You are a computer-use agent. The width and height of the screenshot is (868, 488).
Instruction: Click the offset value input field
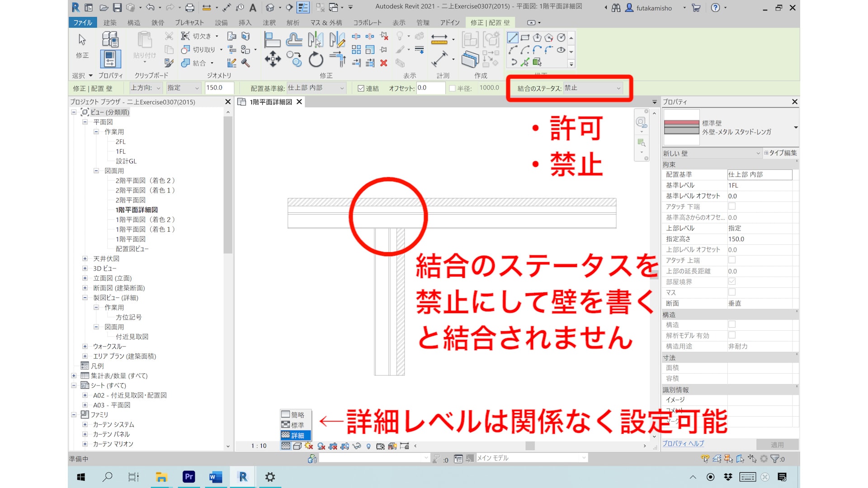[x=430, y=88]
